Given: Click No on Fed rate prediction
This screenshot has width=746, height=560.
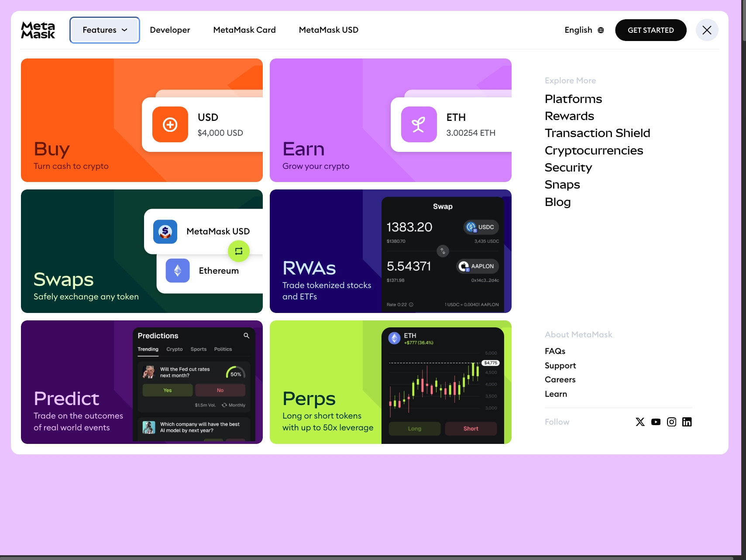Looking at the screenshot, I should pyautogui.click(x=220, y=390).
